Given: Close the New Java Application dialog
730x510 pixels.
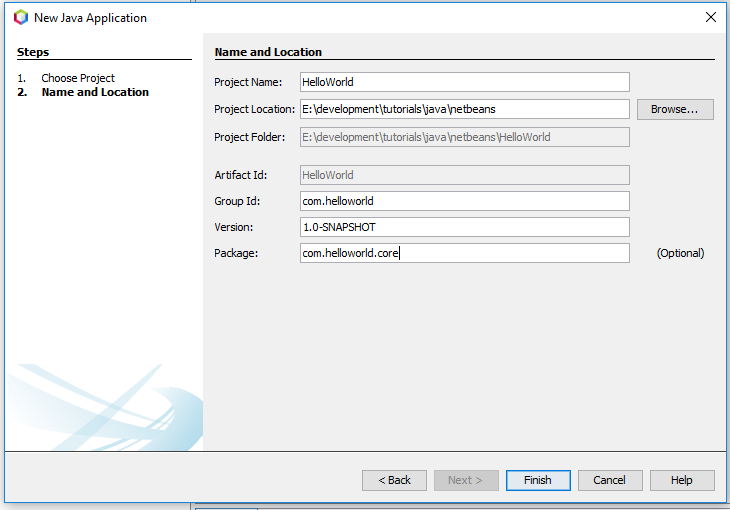Looking at the screenshot, I should [x=710, y=17].
